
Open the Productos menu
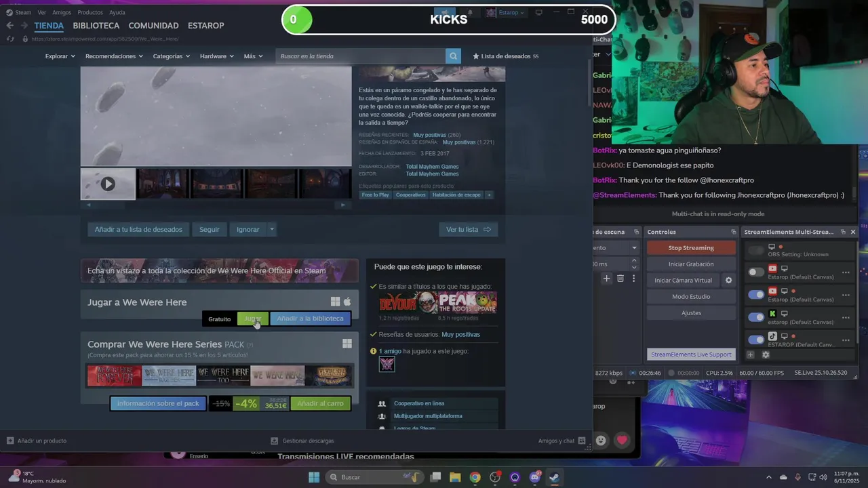click(x=90, y=12)
